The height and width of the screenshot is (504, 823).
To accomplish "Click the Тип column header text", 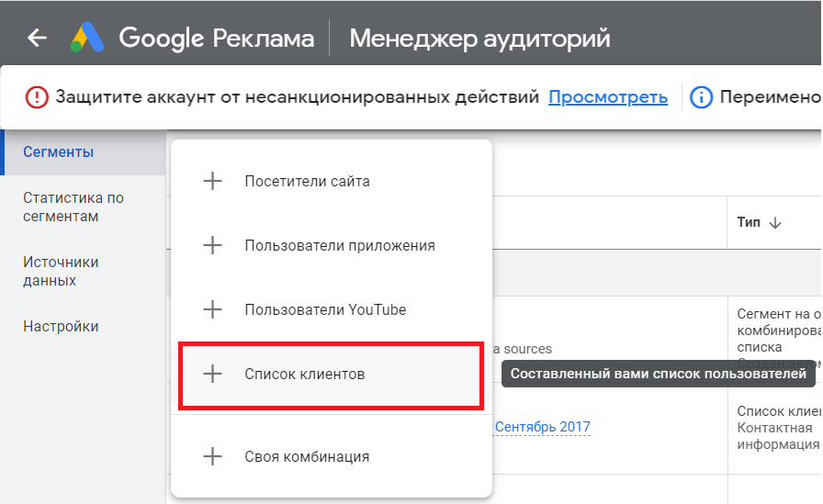I will [748, 222].
